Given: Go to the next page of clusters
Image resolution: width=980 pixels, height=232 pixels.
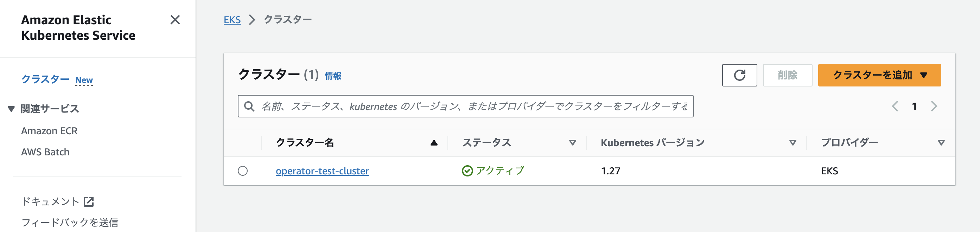Looking at the screenshot, I should [934, 106].
